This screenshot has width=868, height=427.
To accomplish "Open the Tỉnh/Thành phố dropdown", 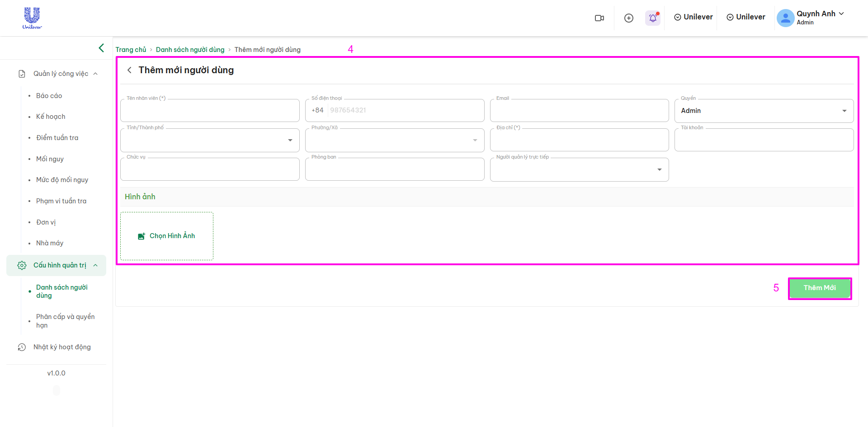I will [210, 140].
